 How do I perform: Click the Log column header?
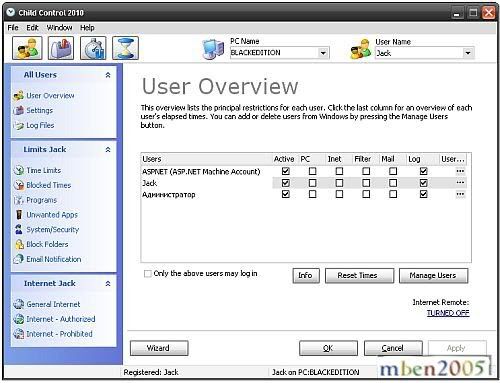click(x=422, y=159)
